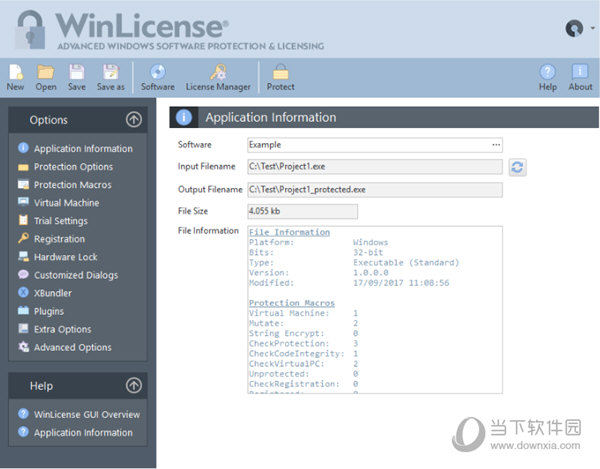
Task: Select Application Information in Options list
Action: [75, 148]
